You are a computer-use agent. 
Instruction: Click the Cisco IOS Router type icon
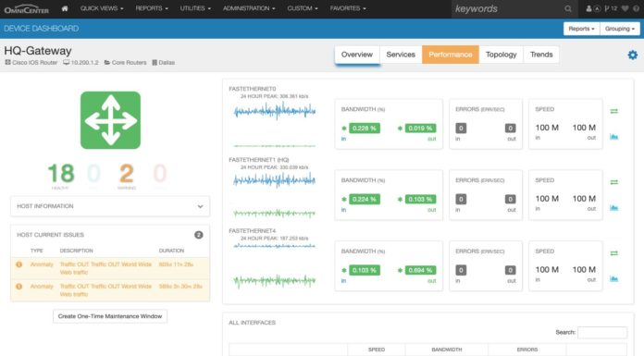pyautogui.click(x=7, y=62)
